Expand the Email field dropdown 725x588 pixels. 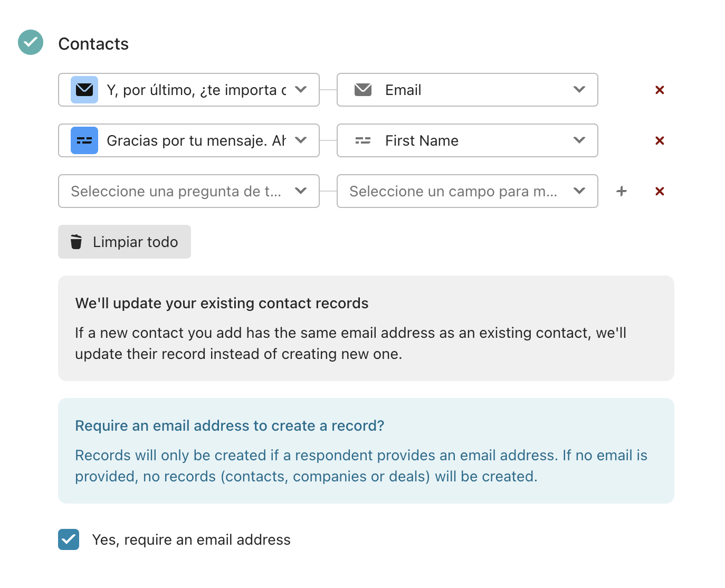click(x=468, y=90)
